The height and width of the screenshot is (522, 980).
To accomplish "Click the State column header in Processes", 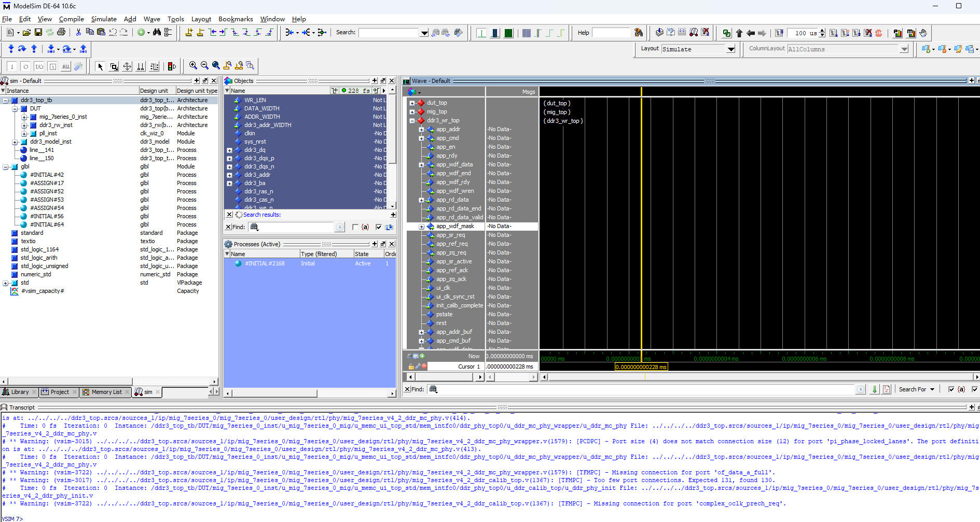I will [x=368, y=254].
